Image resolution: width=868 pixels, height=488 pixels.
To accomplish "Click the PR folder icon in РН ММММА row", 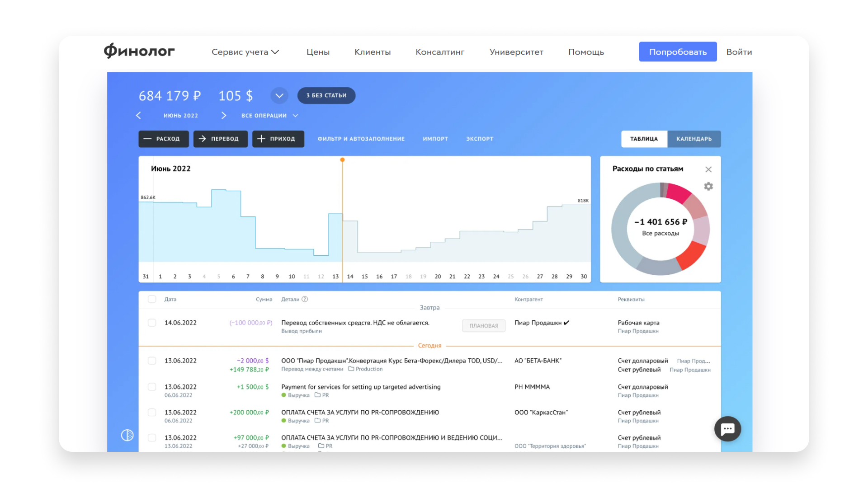I will point(317,395).
